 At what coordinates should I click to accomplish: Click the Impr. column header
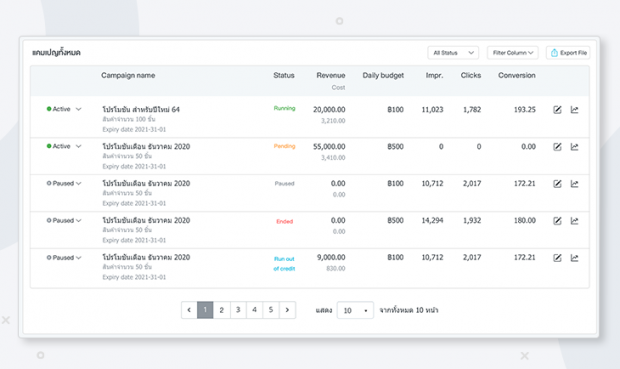pyautogui.click(x=435, y=75)
